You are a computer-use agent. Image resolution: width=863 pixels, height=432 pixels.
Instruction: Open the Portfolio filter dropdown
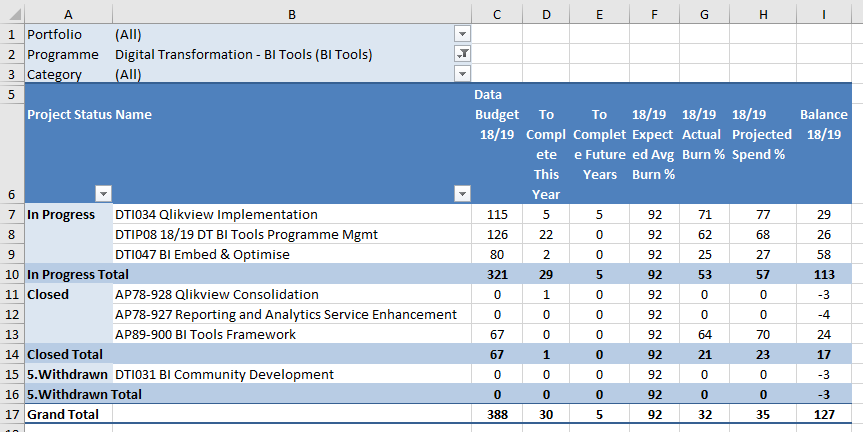(462, 34)
